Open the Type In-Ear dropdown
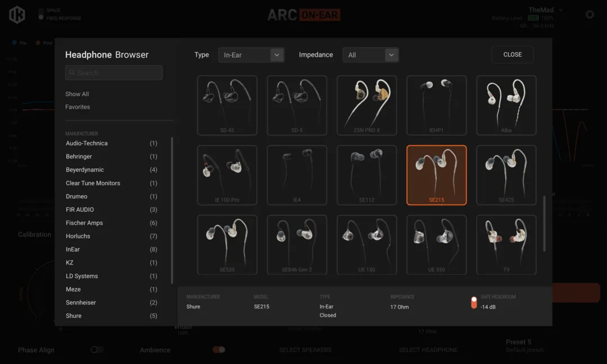The width and height of the screenshot is (607, 364). tap(251, 55)
